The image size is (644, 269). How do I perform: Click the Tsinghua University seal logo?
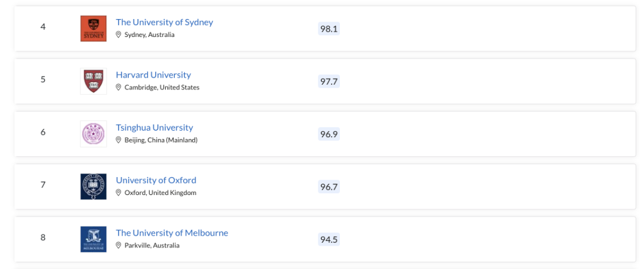93,134
